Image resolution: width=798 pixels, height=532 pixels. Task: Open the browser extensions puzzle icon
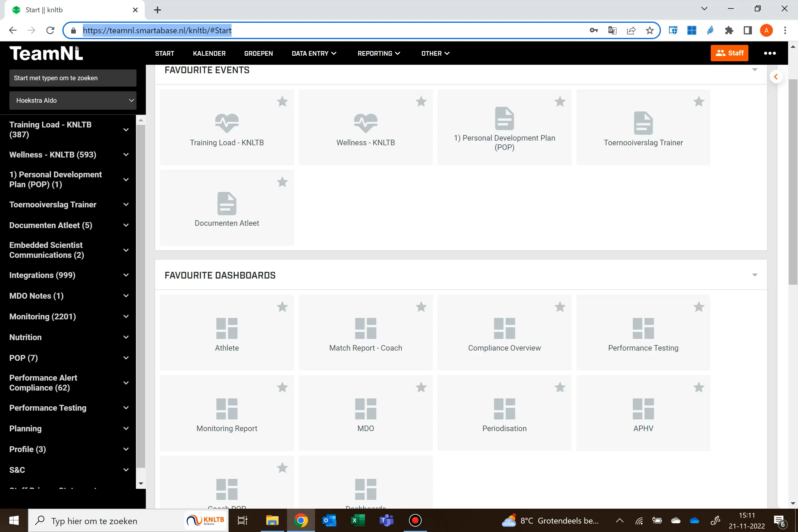pos(729,30)
